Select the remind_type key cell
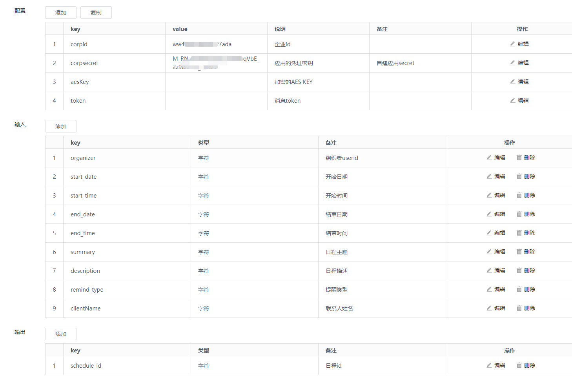Screen dimensions: 572x392 [x=127, y=290]
